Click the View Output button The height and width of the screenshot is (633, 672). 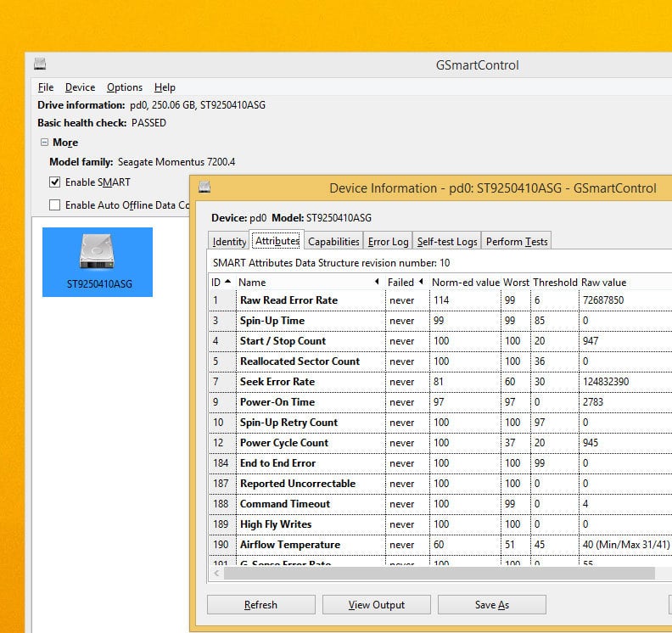[x=376, y=605]
